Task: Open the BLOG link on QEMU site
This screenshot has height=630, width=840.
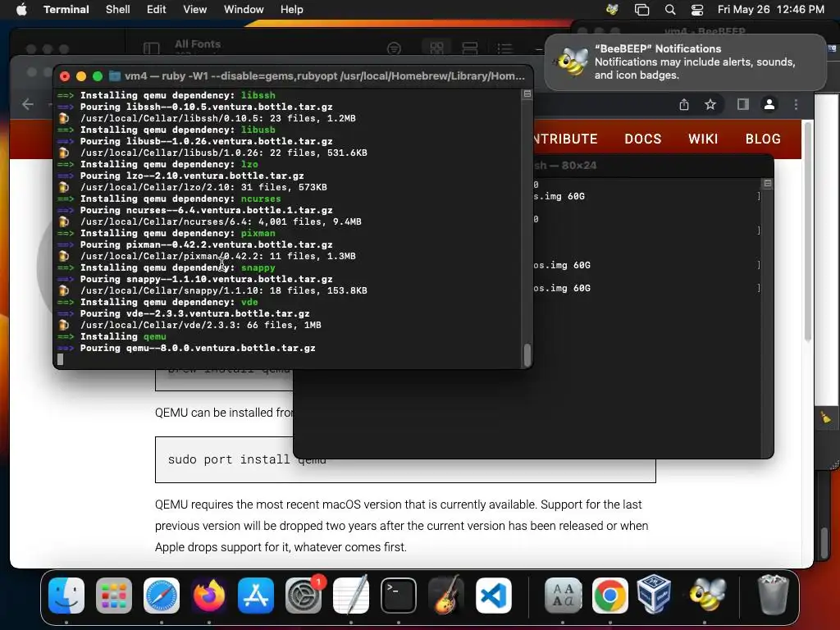Action: [763, 139]
